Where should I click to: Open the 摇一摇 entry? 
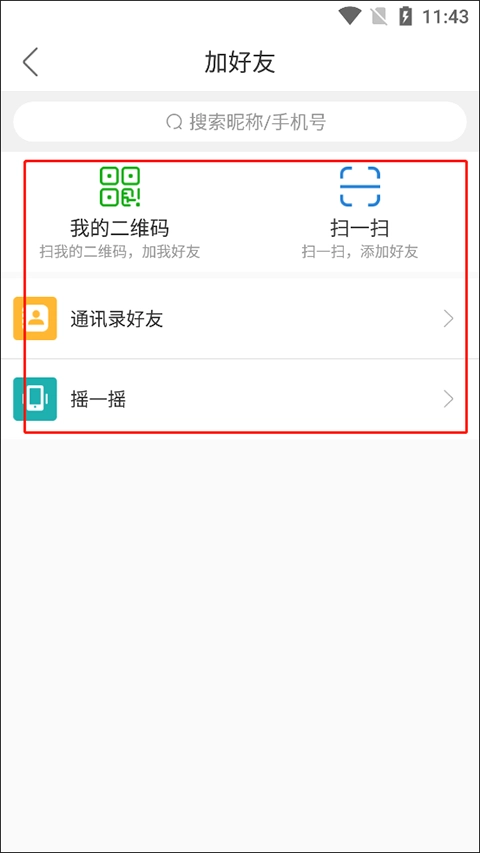(240, 399)
